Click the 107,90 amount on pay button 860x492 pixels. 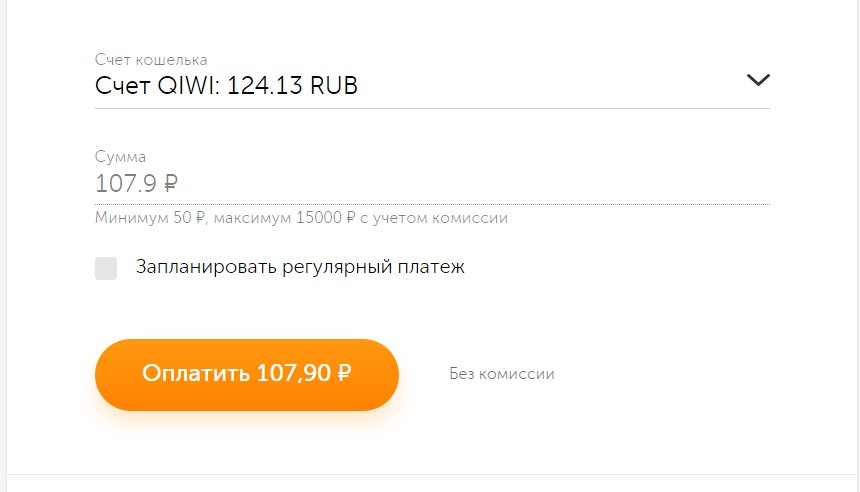[293, 373]
